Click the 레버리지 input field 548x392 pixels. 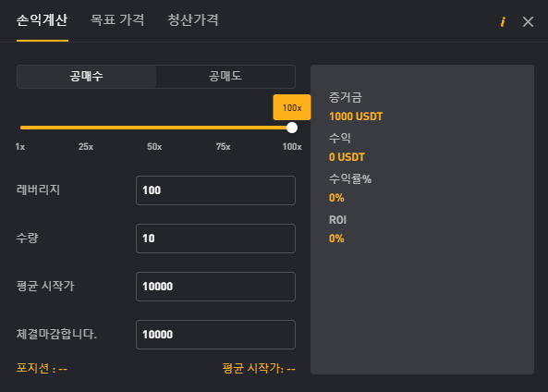coord(215,190)
